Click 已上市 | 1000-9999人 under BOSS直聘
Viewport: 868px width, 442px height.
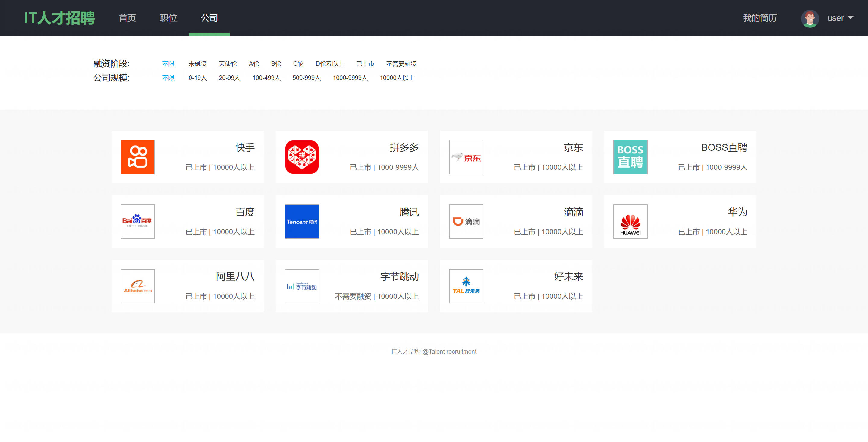(x=713, y=167)
